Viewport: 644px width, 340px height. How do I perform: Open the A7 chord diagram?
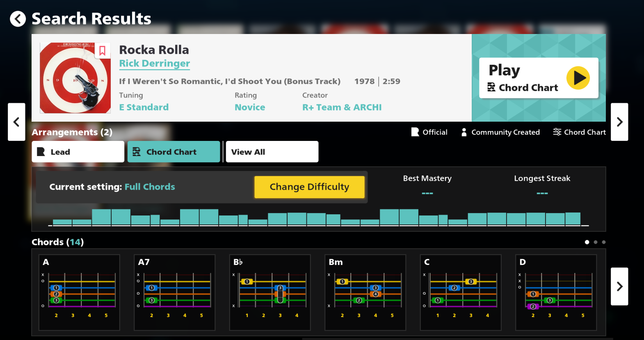tap(175, 292)
